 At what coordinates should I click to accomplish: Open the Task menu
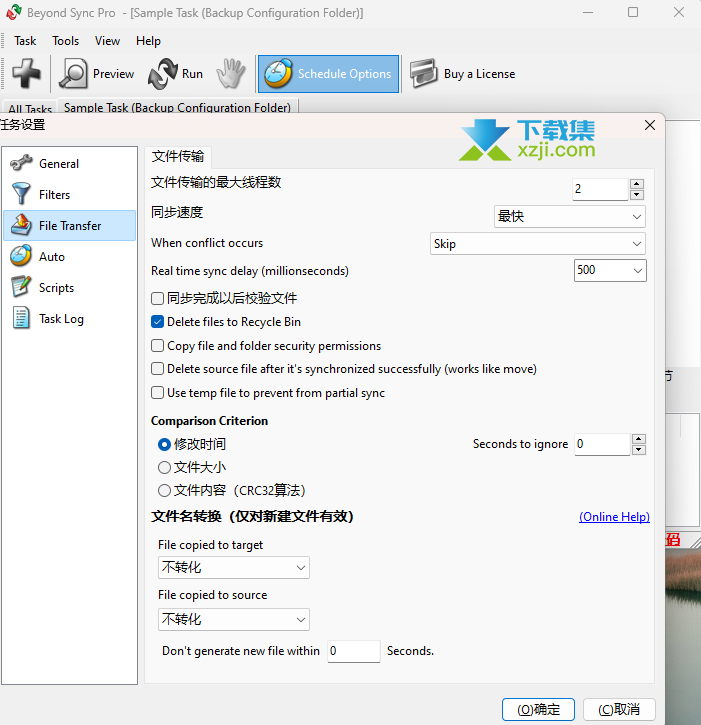[25, 41]
